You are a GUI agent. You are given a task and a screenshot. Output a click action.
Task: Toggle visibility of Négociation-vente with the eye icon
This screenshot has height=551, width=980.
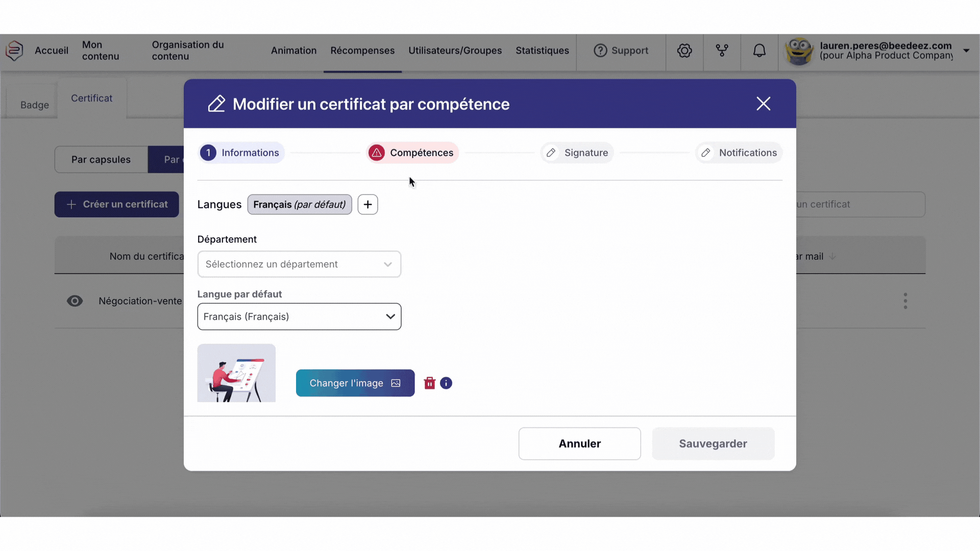pyautogui.click(x=75, y=301)
